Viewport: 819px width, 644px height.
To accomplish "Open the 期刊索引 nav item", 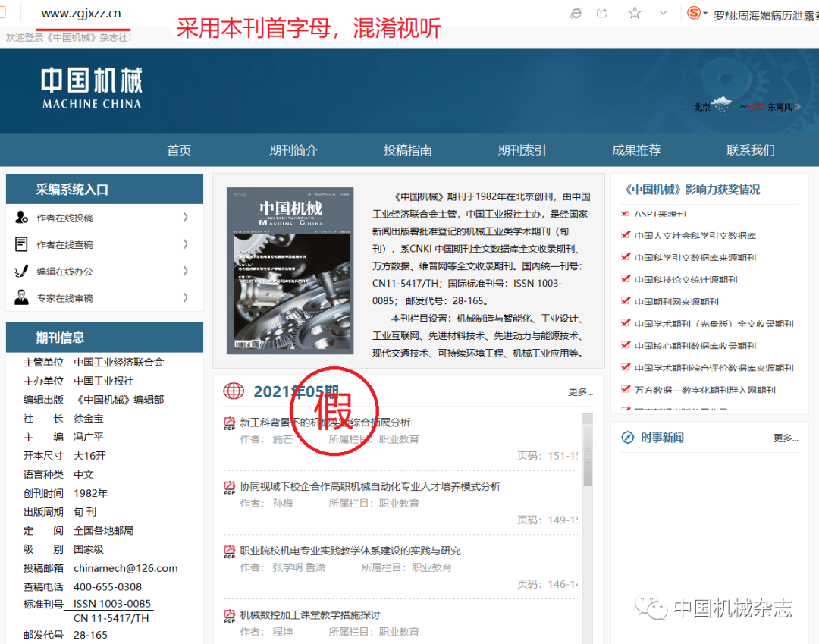I will [x=522, y=150].
